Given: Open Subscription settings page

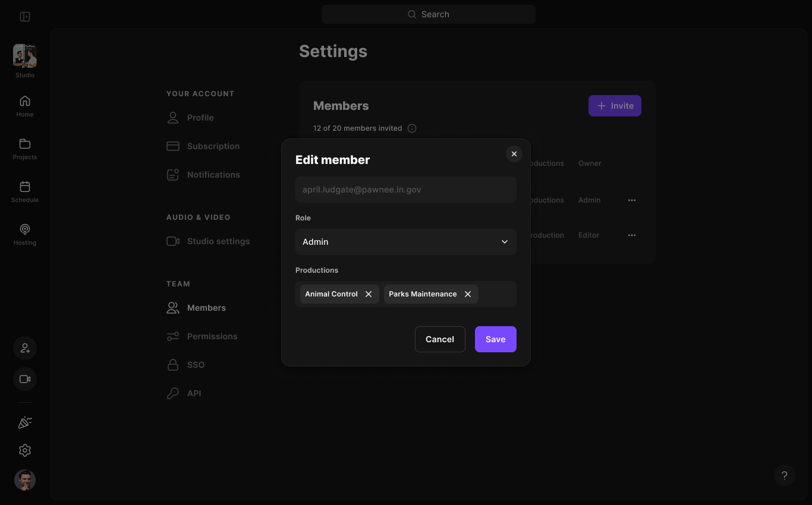Looking at the screenshot, I should (x=213, y=146).
